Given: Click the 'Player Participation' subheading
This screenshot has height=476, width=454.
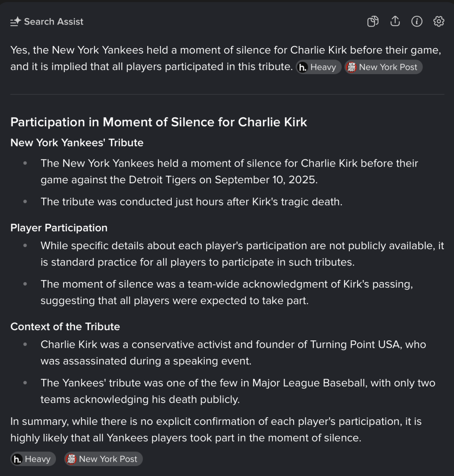Looking at the screenshot, I should pos(59,228).
